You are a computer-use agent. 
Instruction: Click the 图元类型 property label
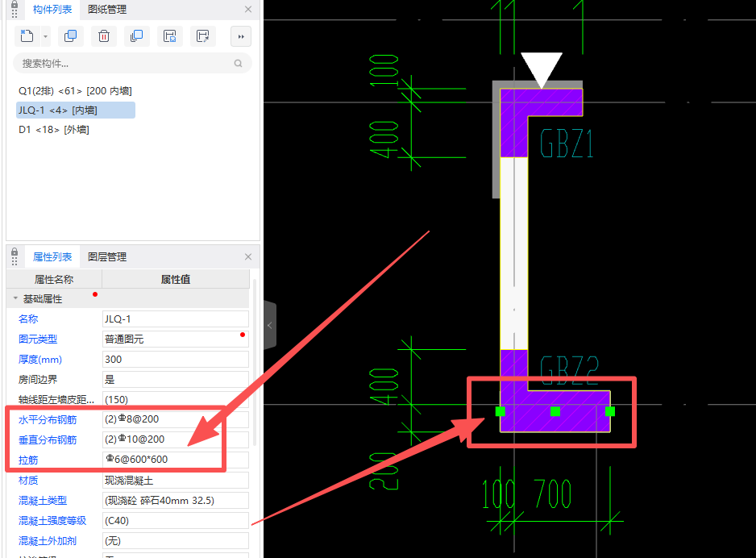pos(38,339)
